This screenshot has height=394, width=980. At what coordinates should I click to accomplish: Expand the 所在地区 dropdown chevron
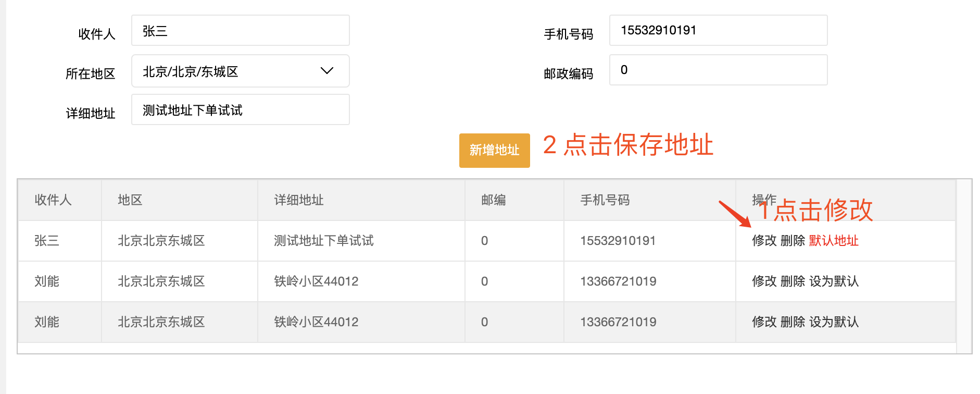click(326, 71)
